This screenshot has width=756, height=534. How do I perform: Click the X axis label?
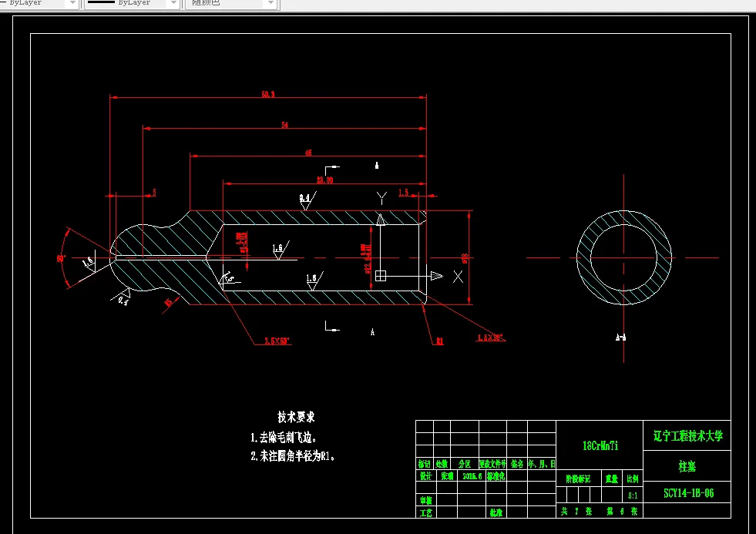pyautogui.click(x=458, y=276)
